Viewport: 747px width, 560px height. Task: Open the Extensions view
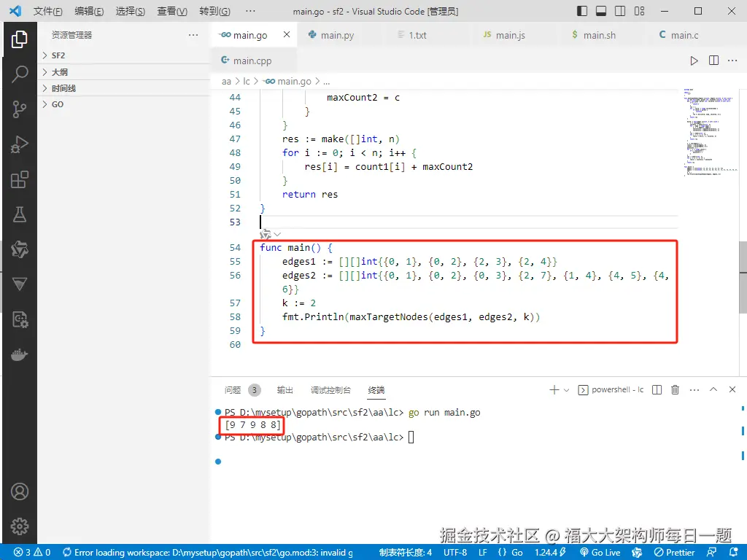[x=20, y=179]
